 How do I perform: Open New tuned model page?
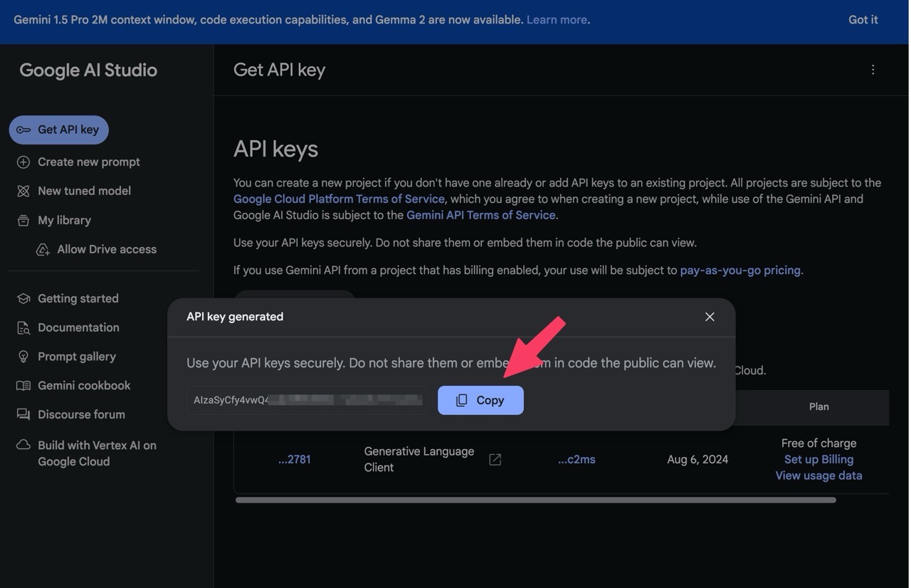[x=84, y=191]
